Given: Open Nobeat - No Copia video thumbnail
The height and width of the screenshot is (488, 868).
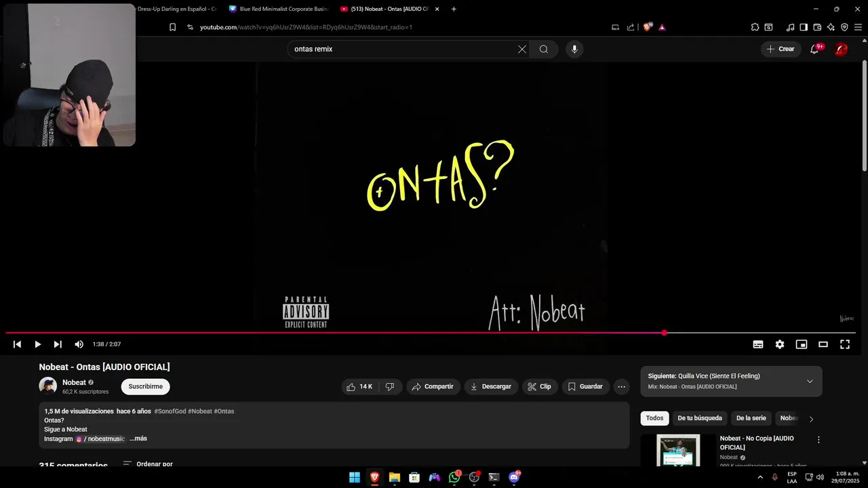Looking at the screenshot, I should 678,450.
